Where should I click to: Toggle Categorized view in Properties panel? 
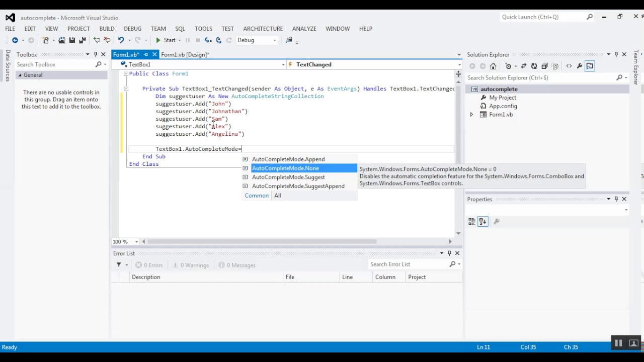pos(471,221)
